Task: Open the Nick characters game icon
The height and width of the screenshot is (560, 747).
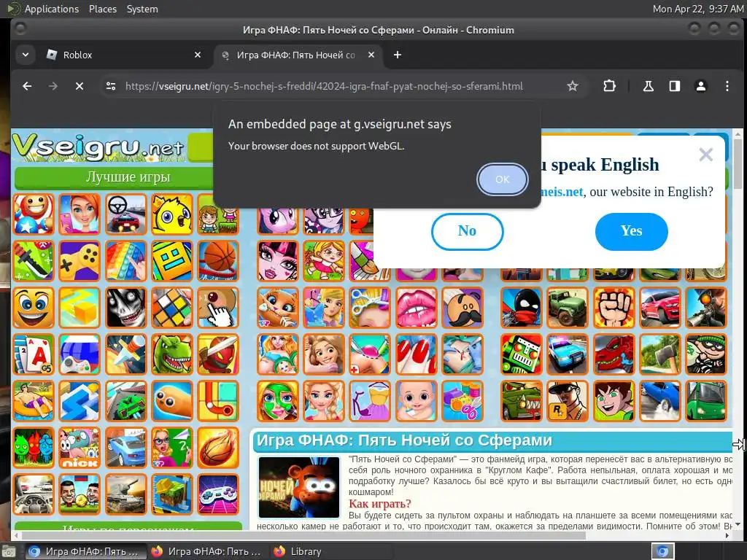Action: pyautogui.click(x=80, y=448)
